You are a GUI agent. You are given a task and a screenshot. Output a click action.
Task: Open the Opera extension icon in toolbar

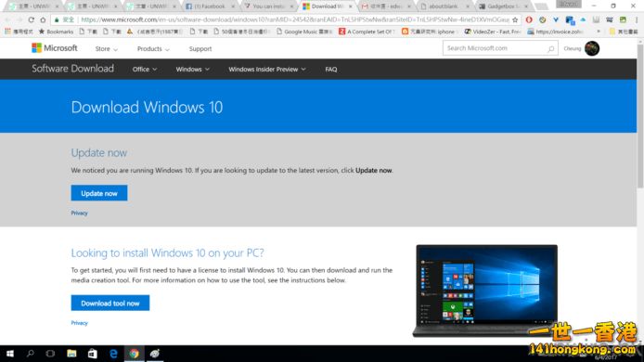pos(529,19)
